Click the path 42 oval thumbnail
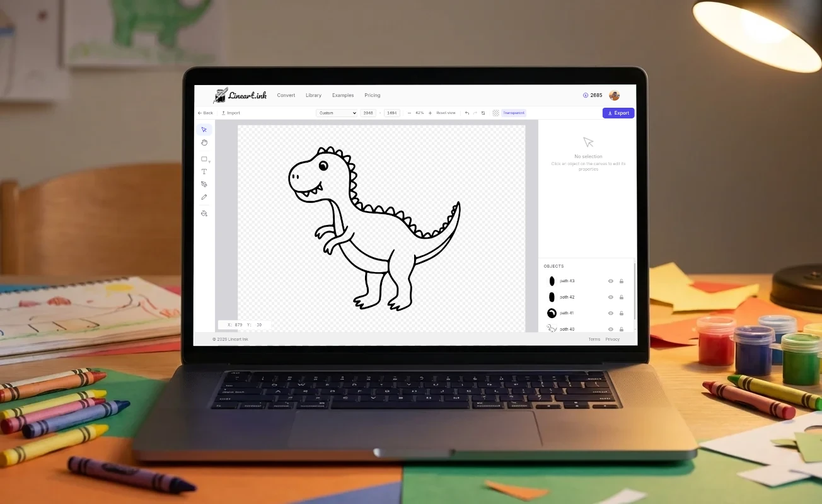 (x=552, y=297)
